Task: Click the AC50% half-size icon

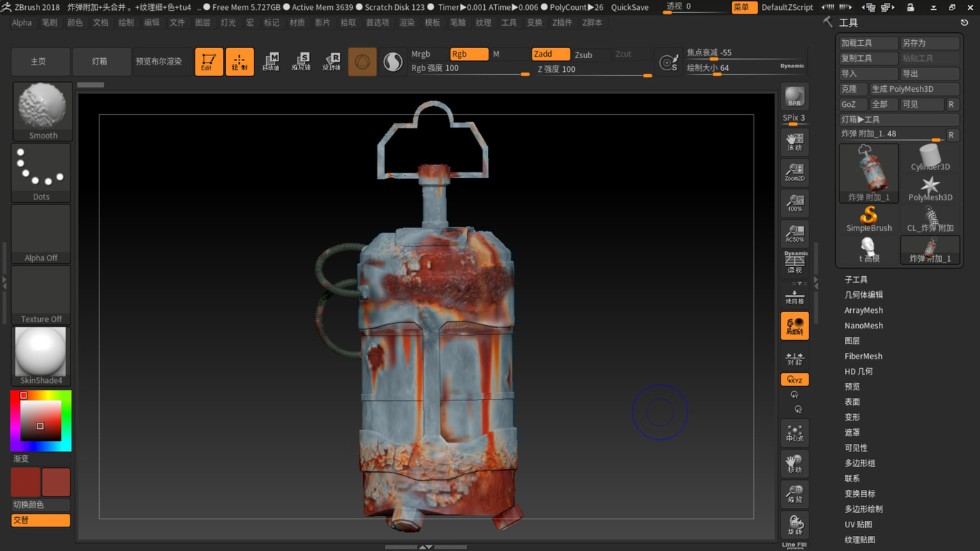Action: coord(794,233)
